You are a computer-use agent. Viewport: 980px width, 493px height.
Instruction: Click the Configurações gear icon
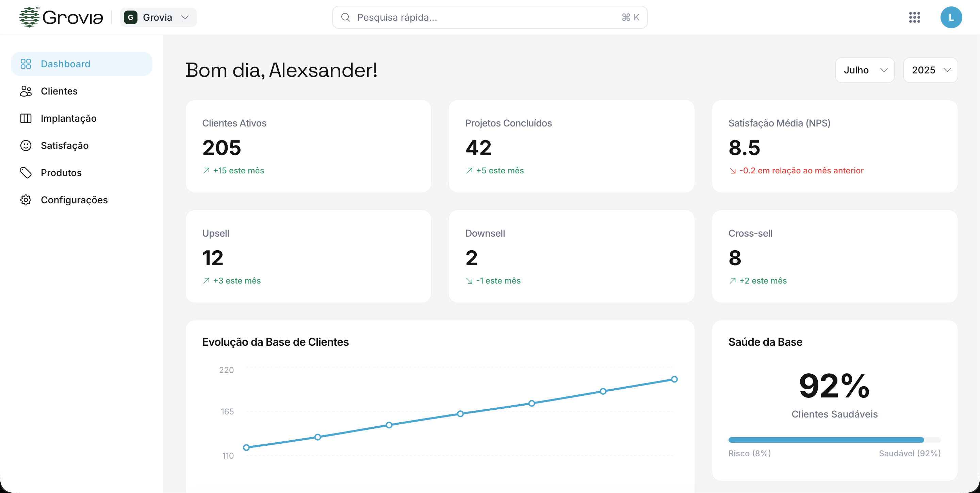click(x=26, y=200)
